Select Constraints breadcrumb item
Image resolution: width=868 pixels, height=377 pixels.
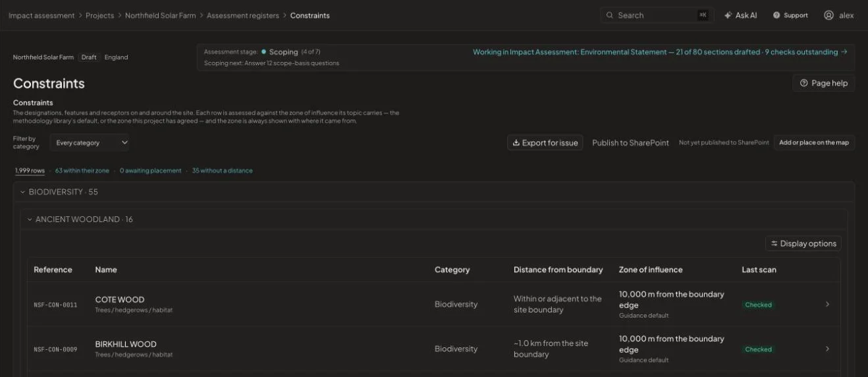310,15
